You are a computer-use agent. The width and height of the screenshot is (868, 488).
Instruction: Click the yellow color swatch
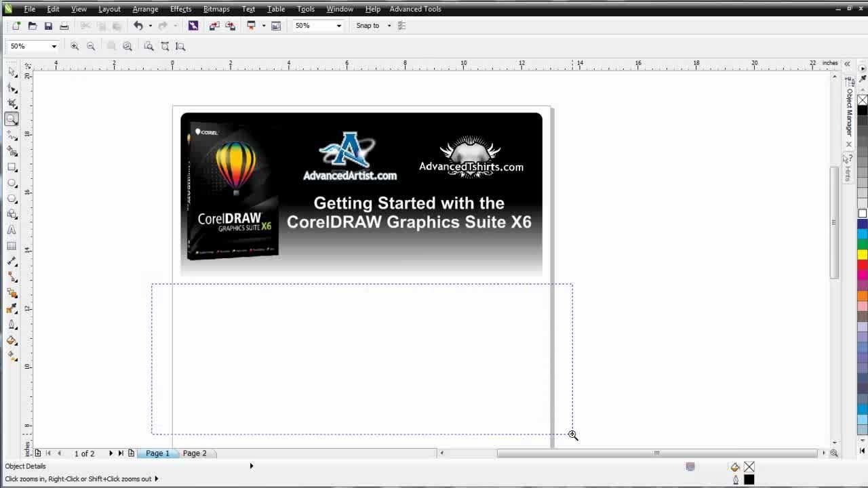pos(863,254)
